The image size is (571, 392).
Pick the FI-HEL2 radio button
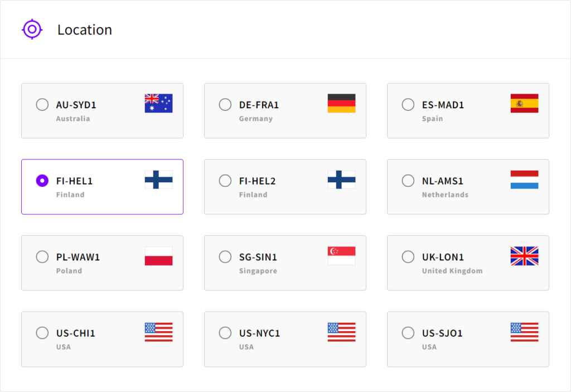pos(225,181)
